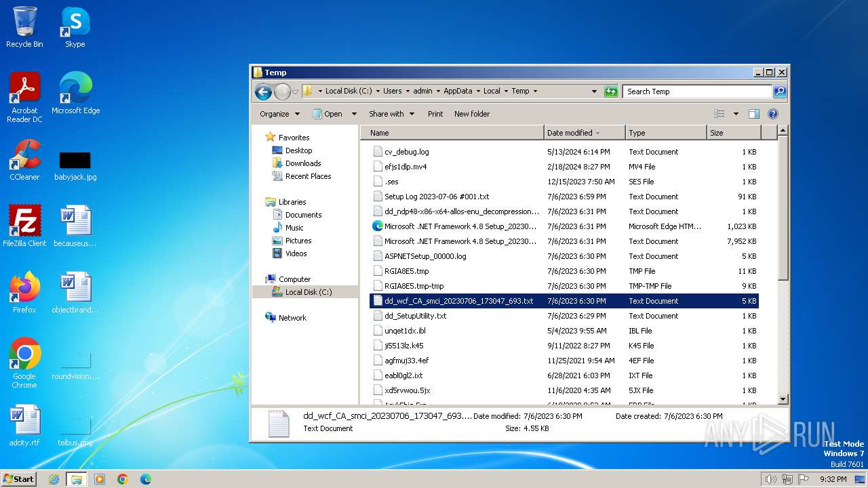Viewport: 868px width, 488px height.
Task: Expand the arrow after AppData in breadcrumb
Action: 477,91
